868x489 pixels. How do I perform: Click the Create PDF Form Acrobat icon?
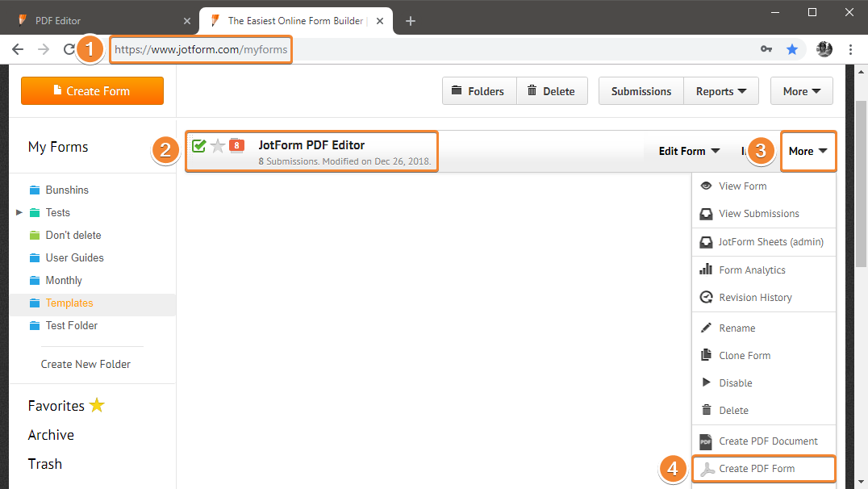(707, 469)
